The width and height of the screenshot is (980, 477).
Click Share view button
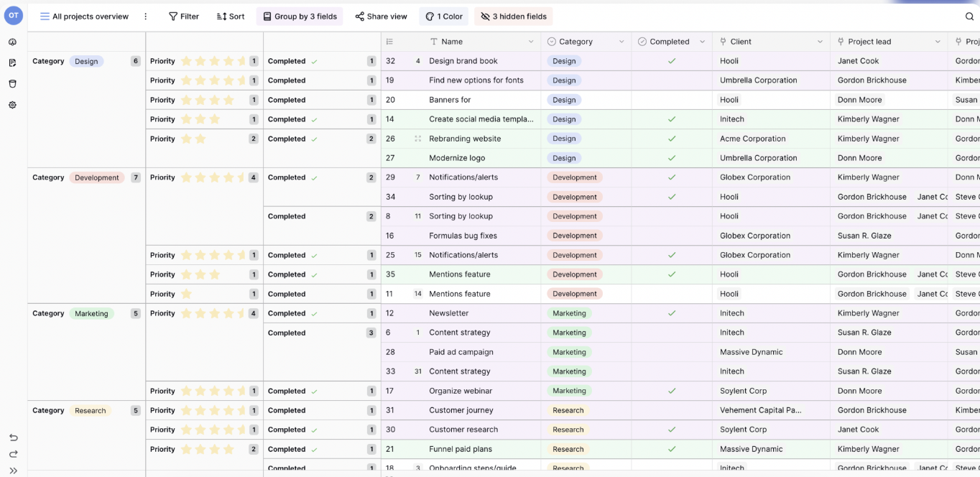[x=381, y=17]
